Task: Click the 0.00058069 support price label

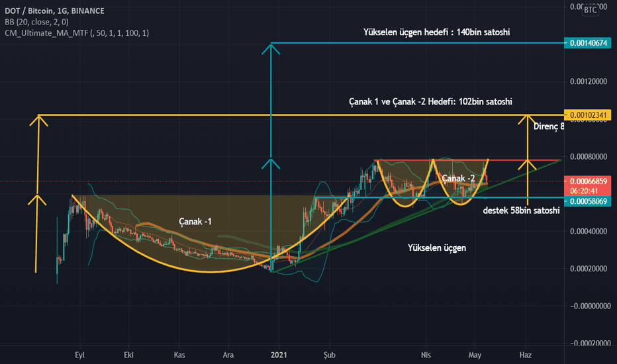Action: [x=587, y=201]
